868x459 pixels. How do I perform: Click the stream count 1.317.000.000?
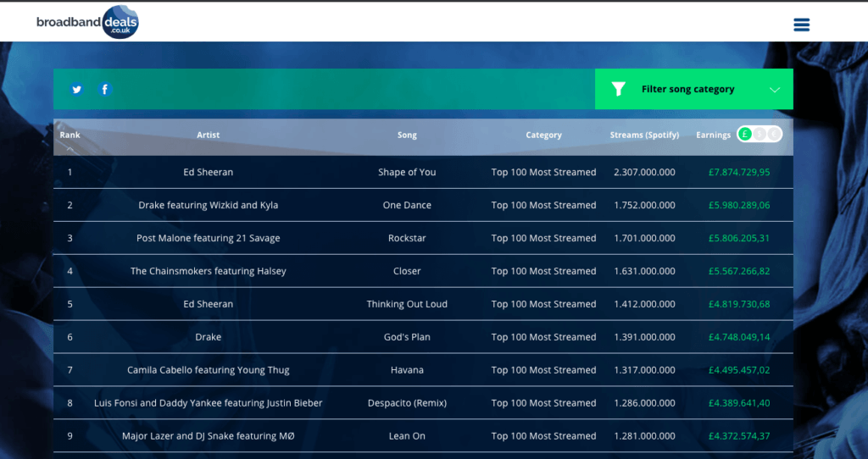[644, 370]
